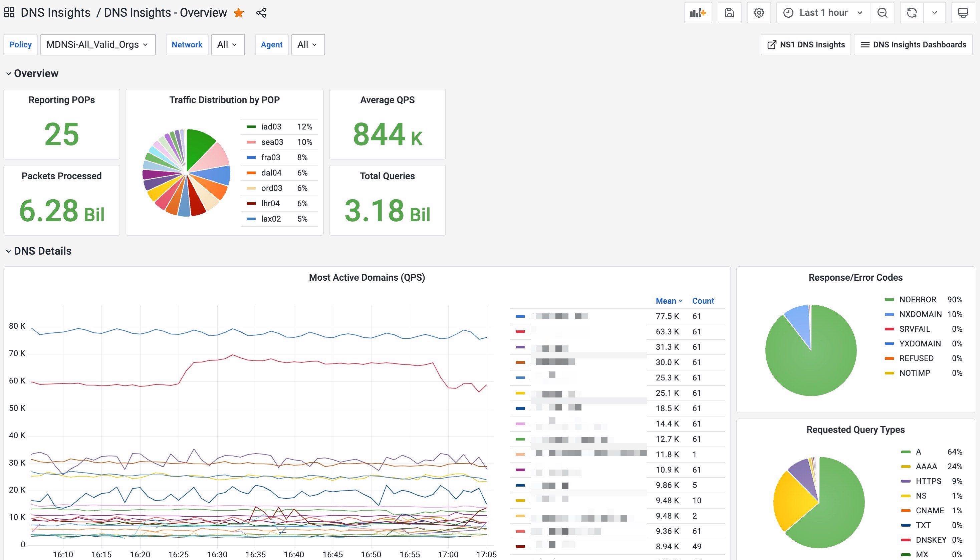Open the Last 1 hour time picker
980x560 pixels.
824,13
